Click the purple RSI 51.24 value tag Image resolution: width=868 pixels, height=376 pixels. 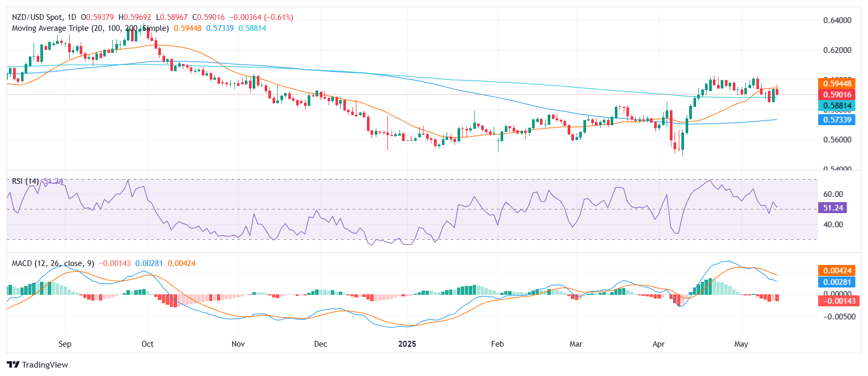coord(832,208)
